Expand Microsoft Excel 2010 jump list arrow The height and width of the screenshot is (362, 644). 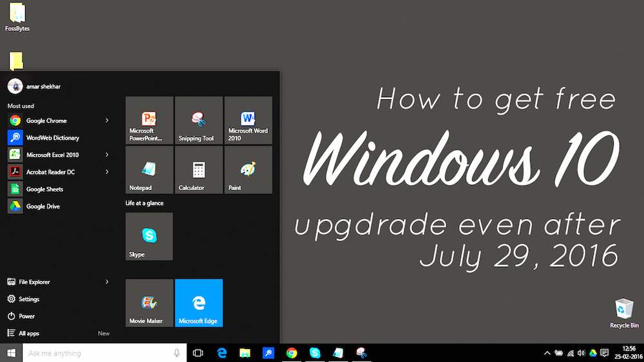(107, 155)
